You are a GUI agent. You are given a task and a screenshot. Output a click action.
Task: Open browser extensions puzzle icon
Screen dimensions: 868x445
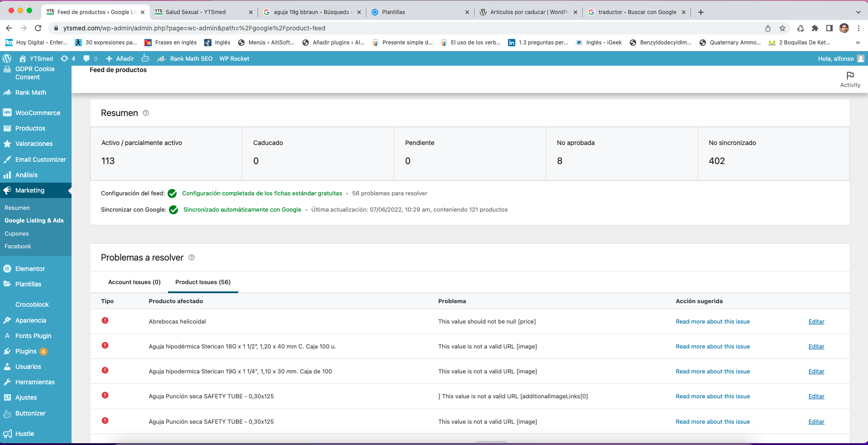point(815,28)
